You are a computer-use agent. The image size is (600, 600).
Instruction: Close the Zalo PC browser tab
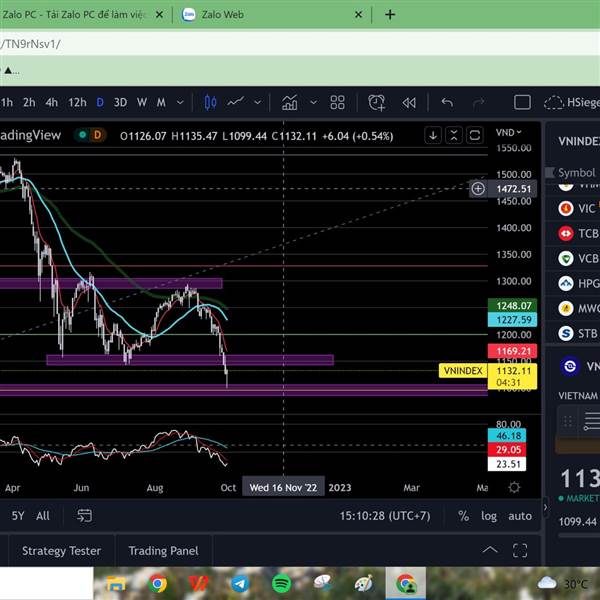160,15
